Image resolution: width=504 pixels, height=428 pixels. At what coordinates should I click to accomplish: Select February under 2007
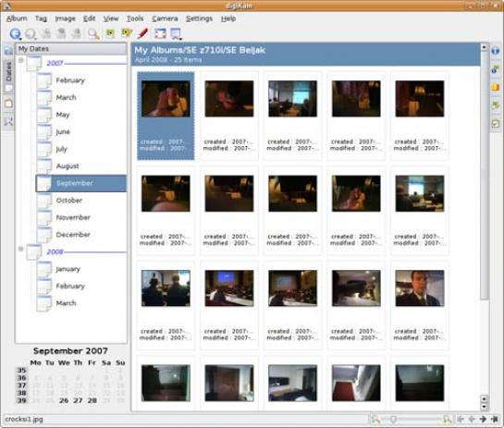tap(70, 80)
